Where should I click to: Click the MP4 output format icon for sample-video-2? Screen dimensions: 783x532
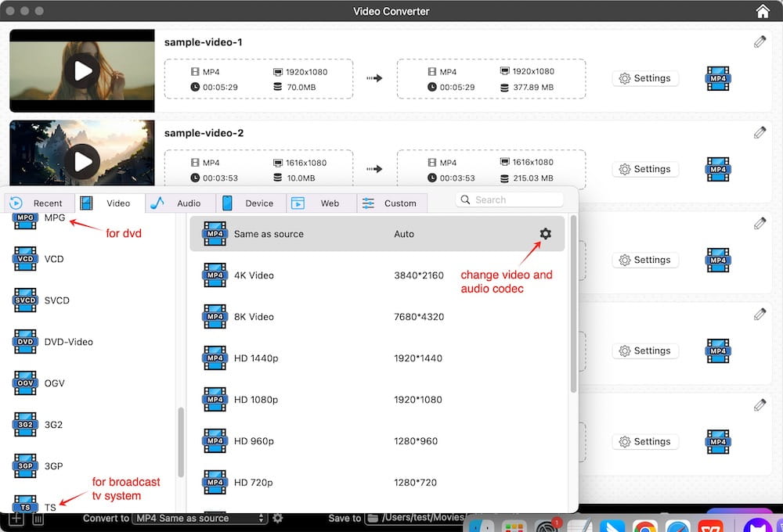click(717, 169)
